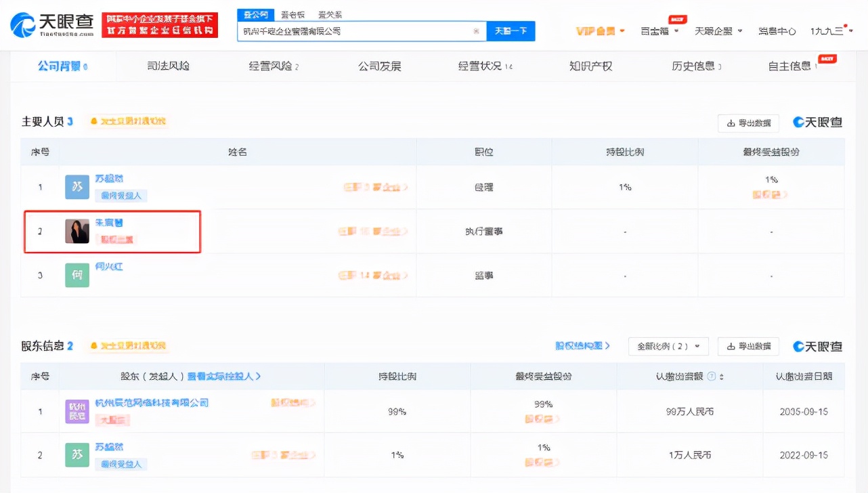This screenshot has height=493, width=868.
Task: Click the blue 天眼一下 search button
Action: (x=511, y=31)
